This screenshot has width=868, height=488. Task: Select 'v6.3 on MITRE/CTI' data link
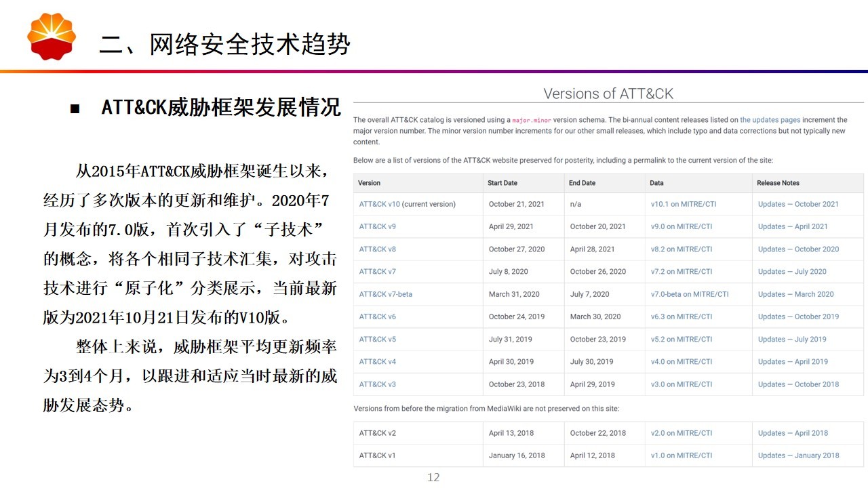(682, 317)
